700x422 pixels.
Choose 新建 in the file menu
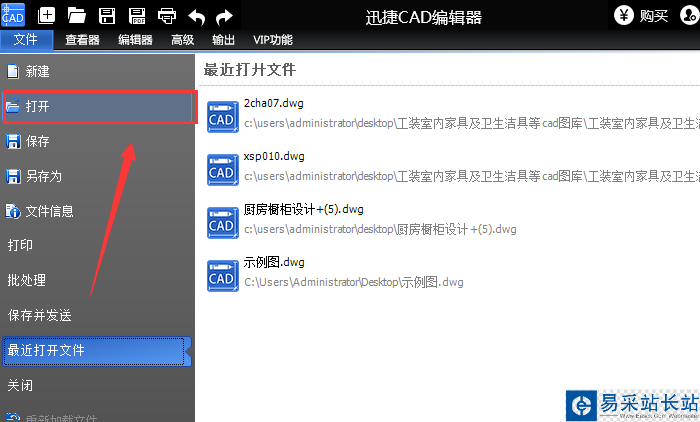coord(97,71)
